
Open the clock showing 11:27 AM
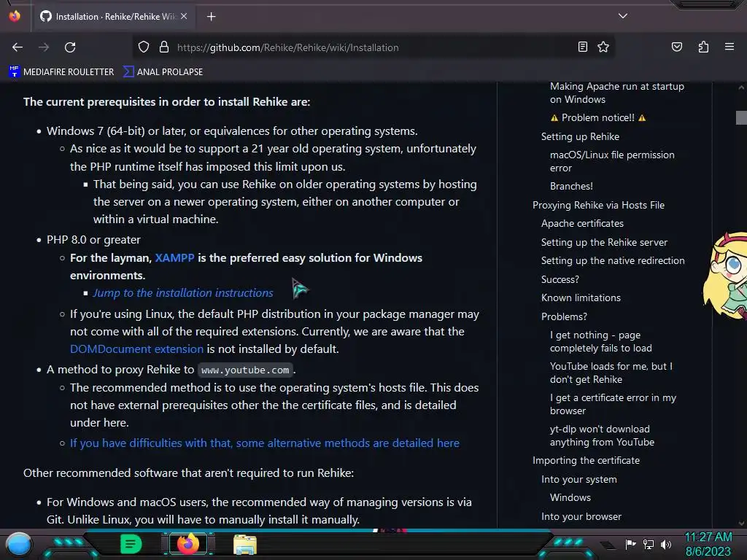708,544
